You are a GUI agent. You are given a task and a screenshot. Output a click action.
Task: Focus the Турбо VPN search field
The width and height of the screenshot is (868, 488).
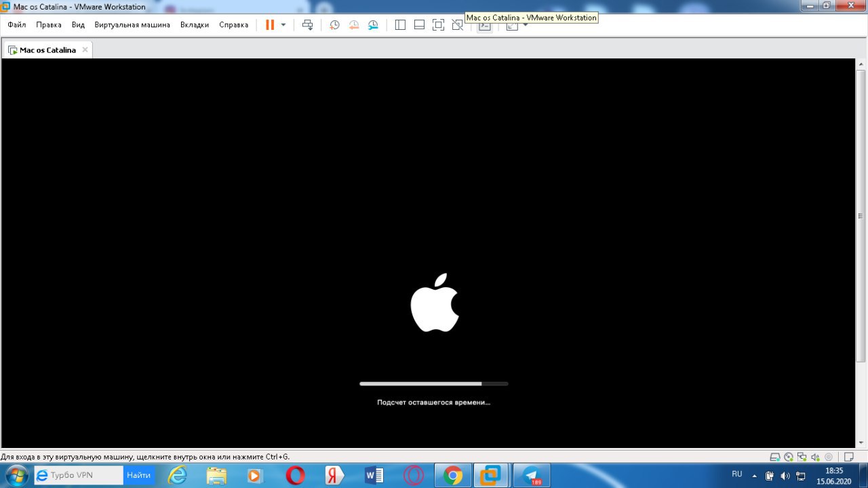pos(79,475)
